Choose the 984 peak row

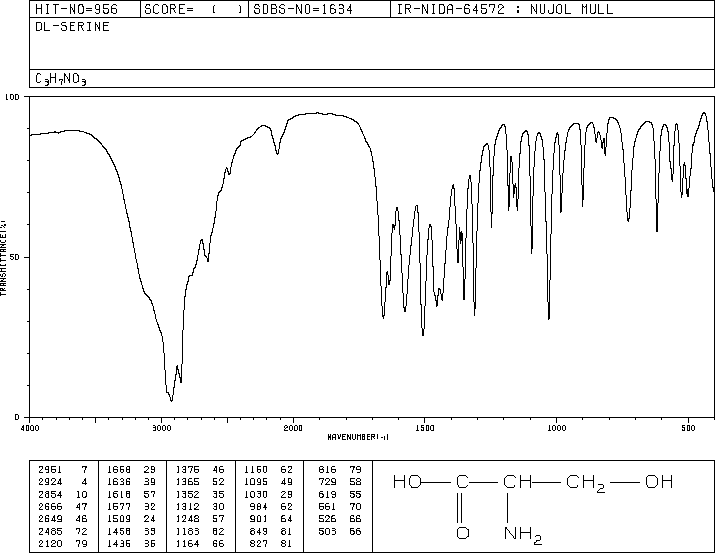[x=271, y=506]
